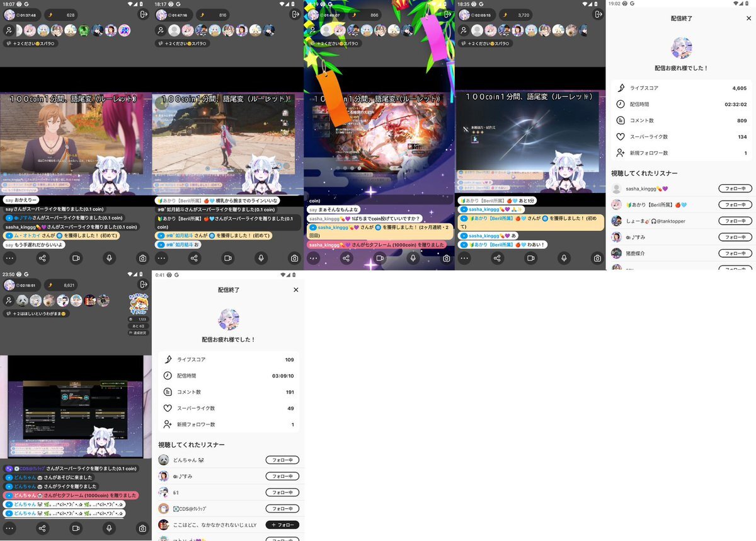Viewport: 756px width, 541px height.
Task: Tap the follow button beside どんちゃん
Action: tap(282, 460)
